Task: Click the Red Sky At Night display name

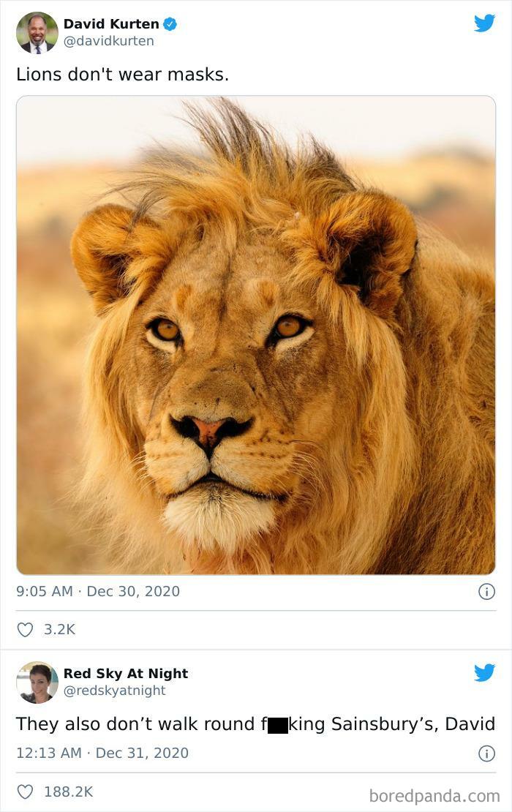Action: tap(126, 673)
